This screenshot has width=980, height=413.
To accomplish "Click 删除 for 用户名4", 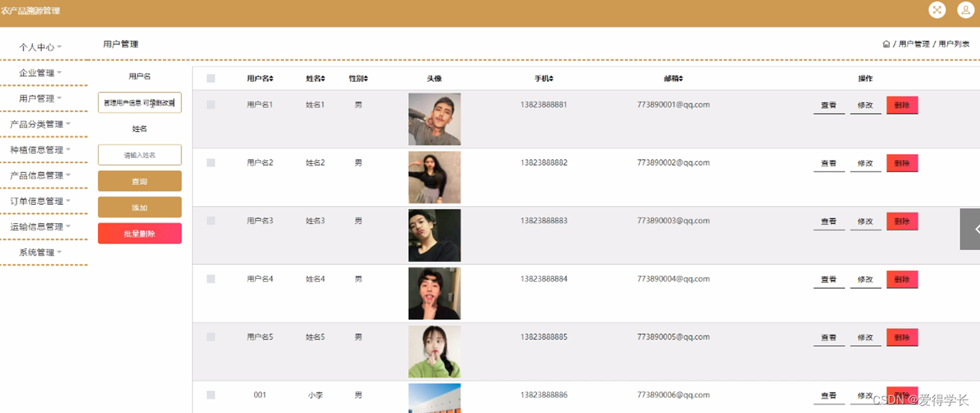I will point(902,280).
